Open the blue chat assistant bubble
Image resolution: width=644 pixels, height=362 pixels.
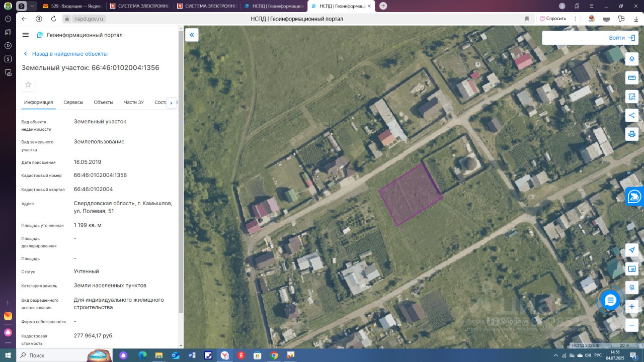click(x=610, y=301)
